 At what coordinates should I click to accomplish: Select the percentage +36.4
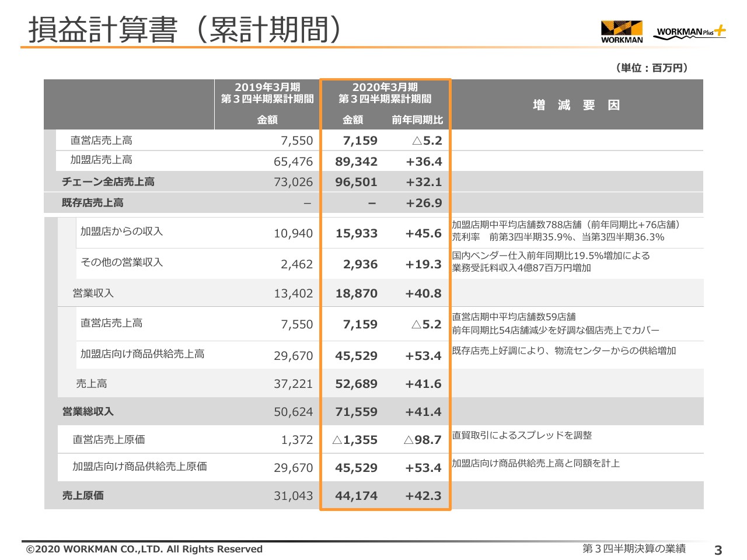click(424, 162)
